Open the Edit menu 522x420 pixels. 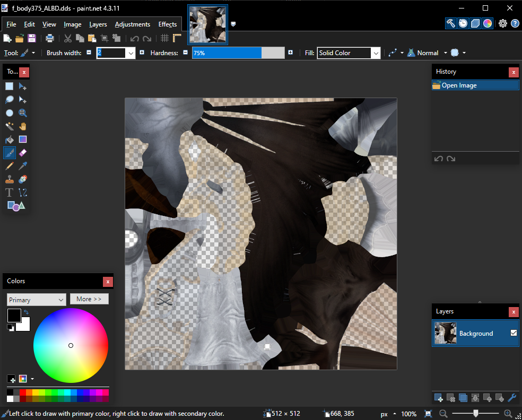(x=29, y=24)
